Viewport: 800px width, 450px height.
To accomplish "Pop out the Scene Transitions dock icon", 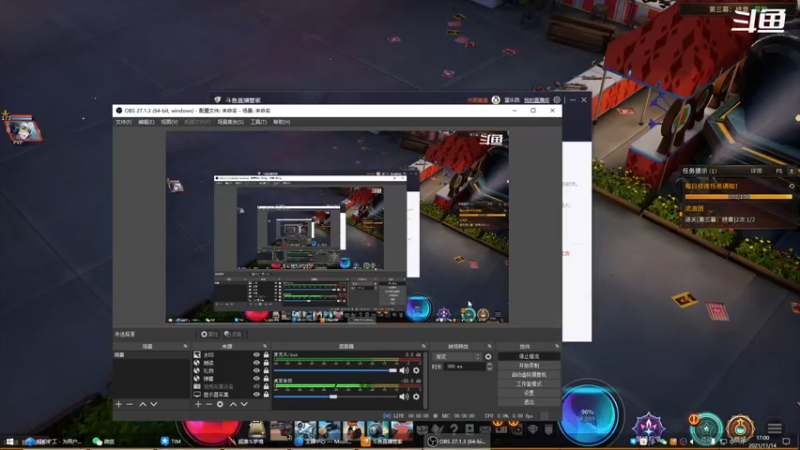I will pos(490,346).
